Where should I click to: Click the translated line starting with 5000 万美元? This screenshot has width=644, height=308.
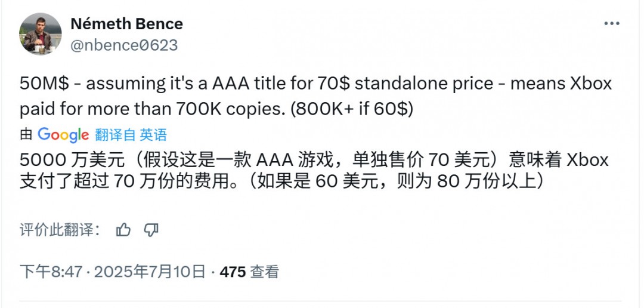click(x=314, y=160)
